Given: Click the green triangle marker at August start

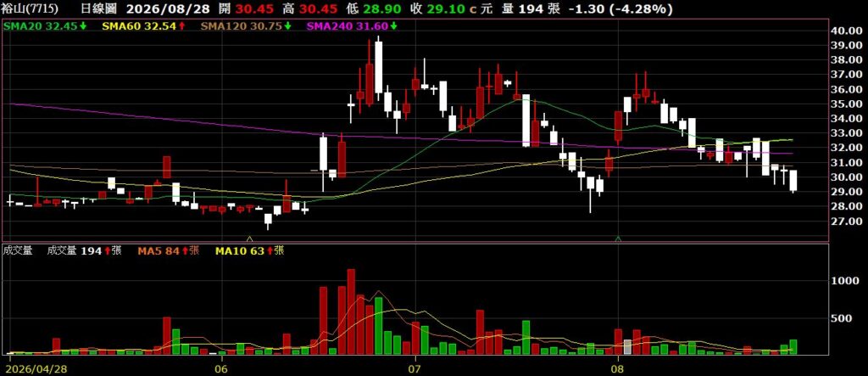Looking at the screenshot, I should 618,239.
